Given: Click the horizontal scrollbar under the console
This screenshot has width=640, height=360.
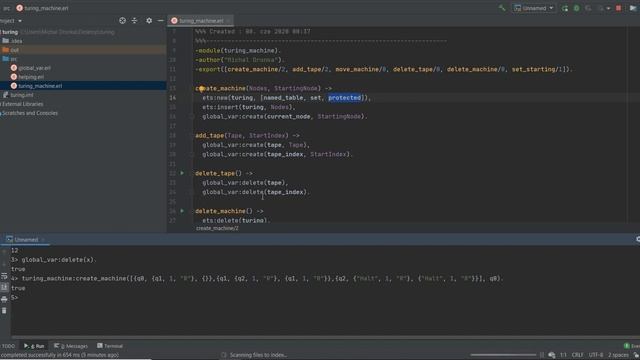Looking at the screenshot, I should click(325, 337).
